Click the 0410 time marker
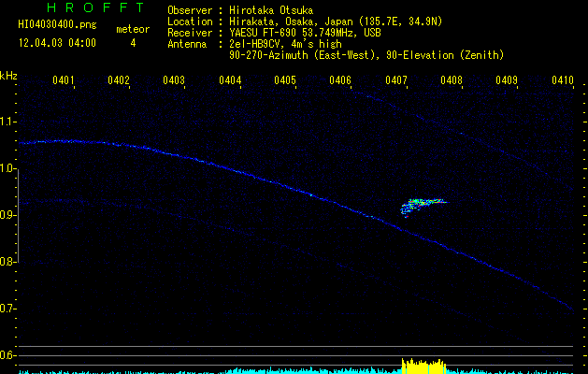588x374 pixels. [x=563, y=80]
